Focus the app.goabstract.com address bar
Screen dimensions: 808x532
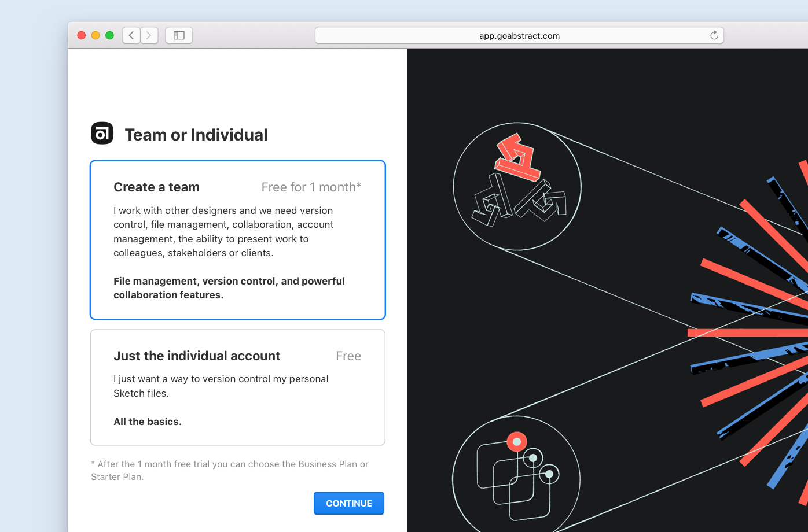coord(519,35)
